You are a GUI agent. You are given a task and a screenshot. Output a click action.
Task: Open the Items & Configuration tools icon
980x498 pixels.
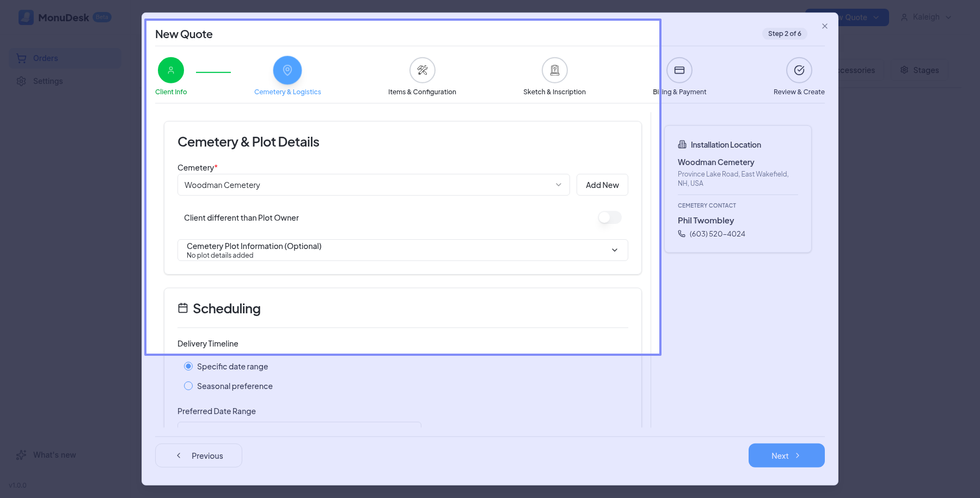(x=422, y=70)
